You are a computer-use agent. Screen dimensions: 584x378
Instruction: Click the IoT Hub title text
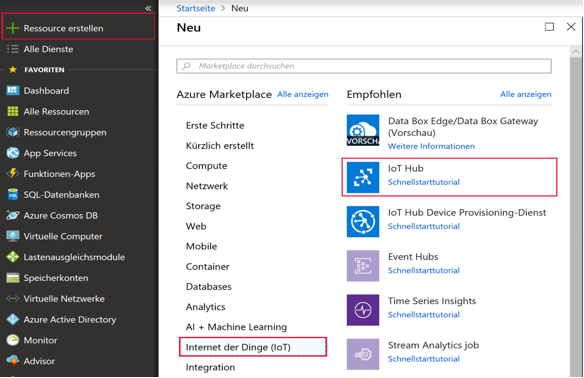pos(406,168)
